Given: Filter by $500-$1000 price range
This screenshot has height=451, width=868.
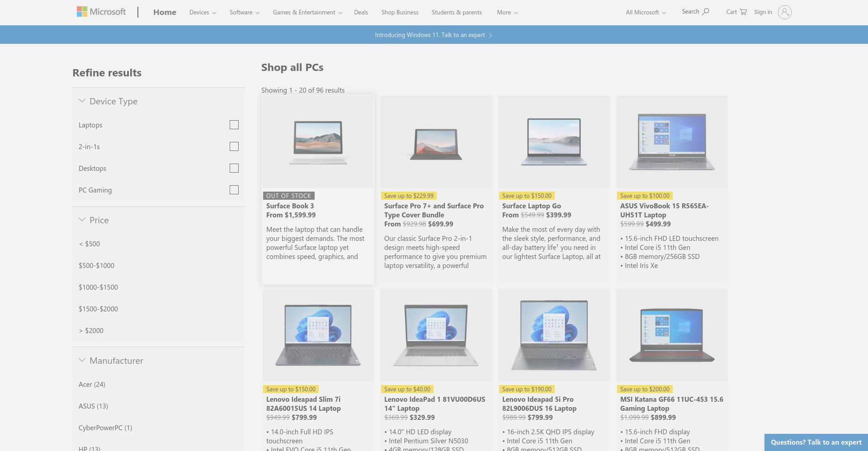Looking at the screenshot, I should click(x=96, y=266).
